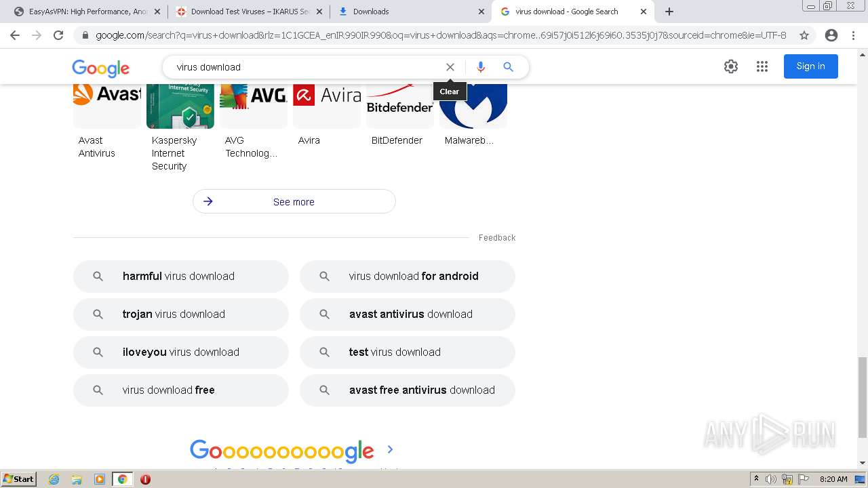Open Windows Explorer folder from taskbar

tap(77, 479)
